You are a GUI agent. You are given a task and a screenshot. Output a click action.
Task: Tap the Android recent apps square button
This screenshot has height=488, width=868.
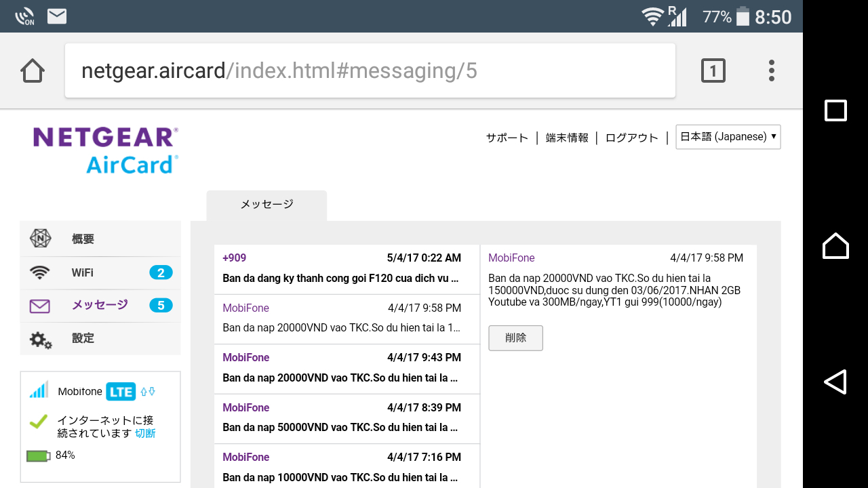[835, 110]
